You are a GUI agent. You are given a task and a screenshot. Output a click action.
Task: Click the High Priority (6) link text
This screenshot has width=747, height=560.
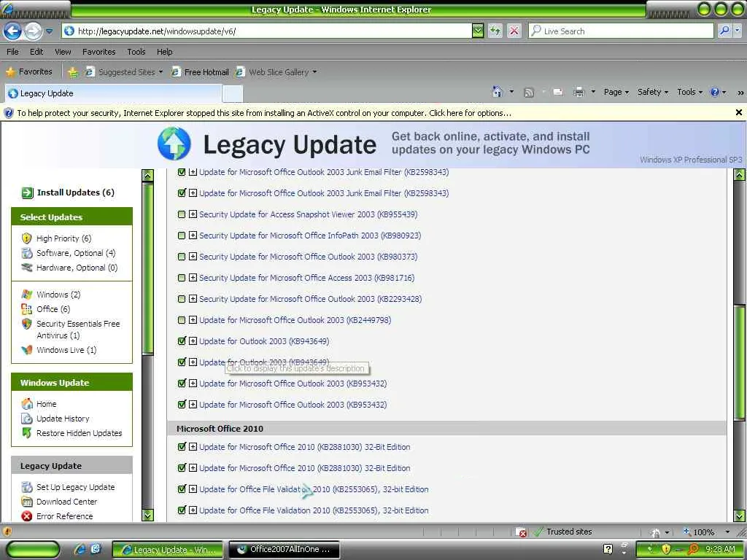pyautogui.click(x=64, y=238)
